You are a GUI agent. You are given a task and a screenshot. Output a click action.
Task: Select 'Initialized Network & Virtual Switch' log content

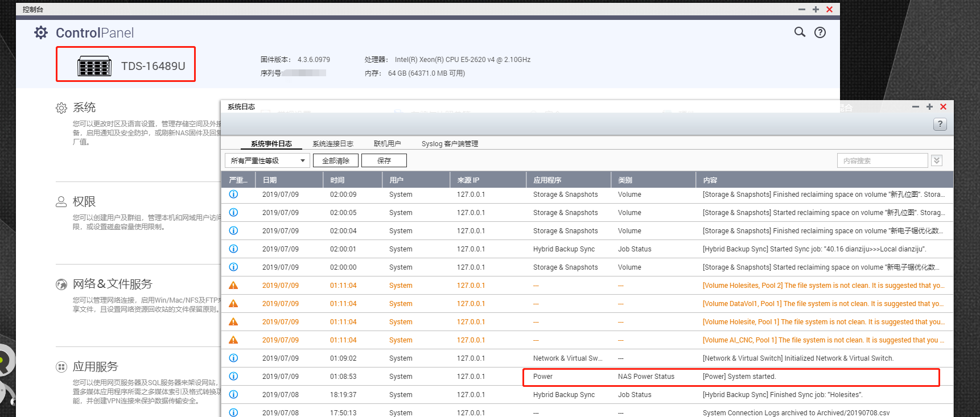[x=798, y=358]
